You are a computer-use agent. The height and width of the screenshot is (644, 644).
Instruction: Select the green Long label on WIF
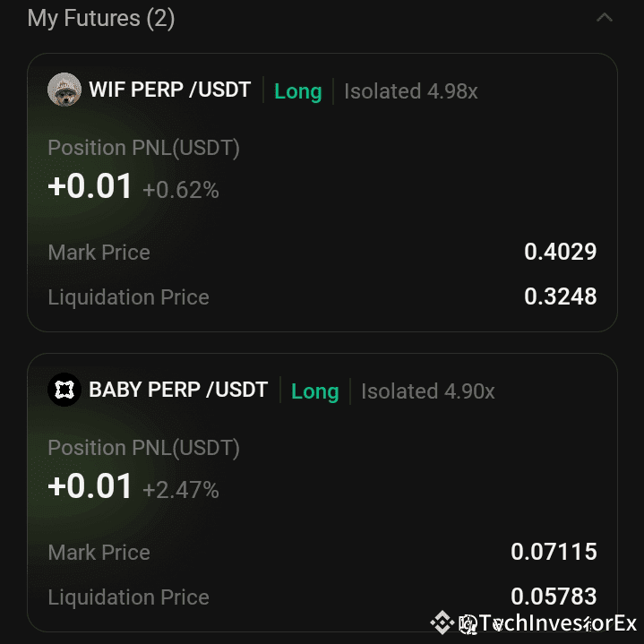tap(297, 91)
